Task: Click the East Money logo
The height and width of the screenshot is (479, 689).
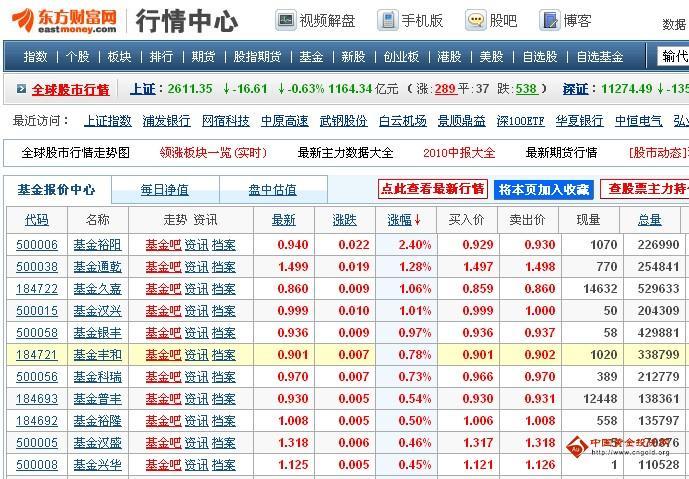Action: [x=65, y=21]
